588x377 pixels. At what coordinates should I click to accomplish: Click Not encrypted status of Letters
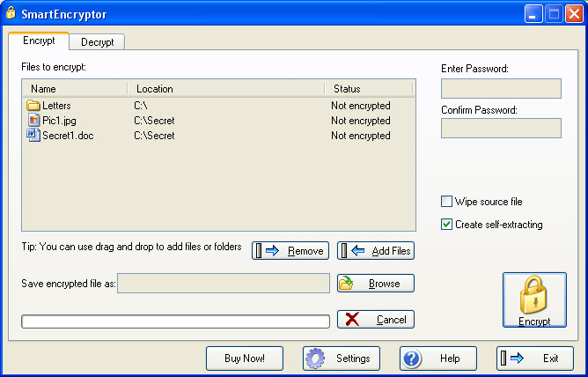[x=361, y=106]
